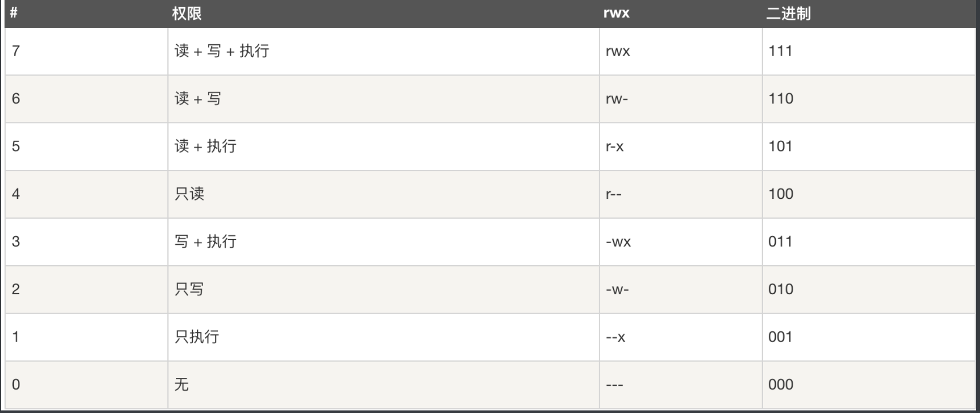This screenshot has height=413, width=980.
Task: Click the binary value "111" cell
Action: [780, 51]
